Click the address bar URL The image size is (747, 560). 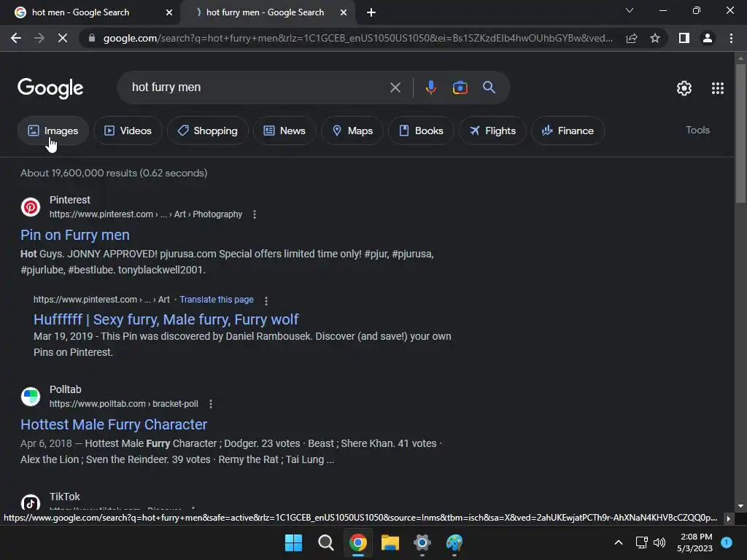tap(357, 38)
